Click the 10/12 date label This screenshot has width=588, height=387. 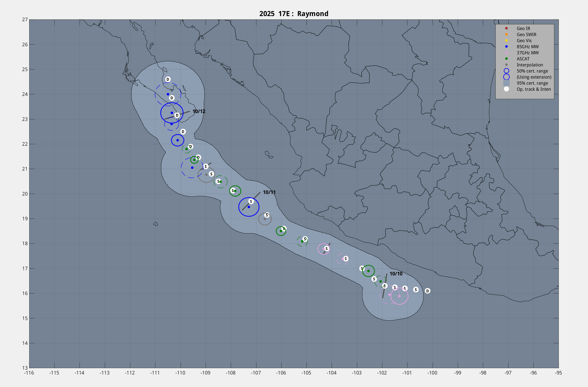[199, 111]
